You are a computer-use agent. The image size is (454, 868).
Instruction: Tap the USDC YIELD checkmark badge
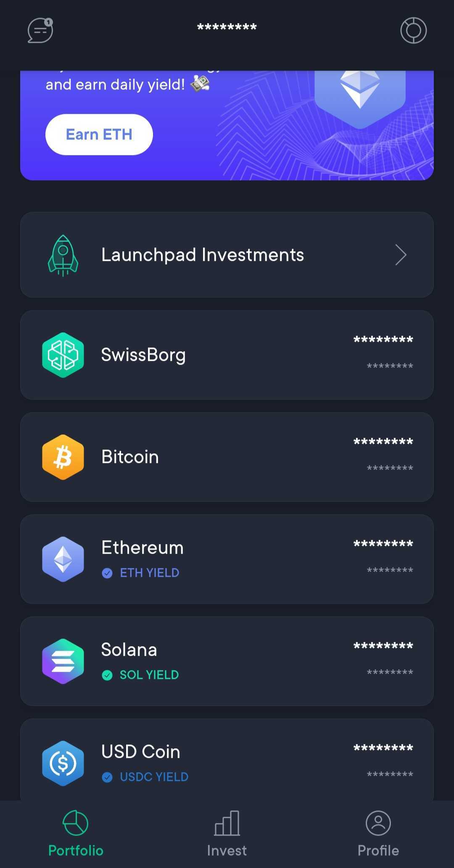107,777
